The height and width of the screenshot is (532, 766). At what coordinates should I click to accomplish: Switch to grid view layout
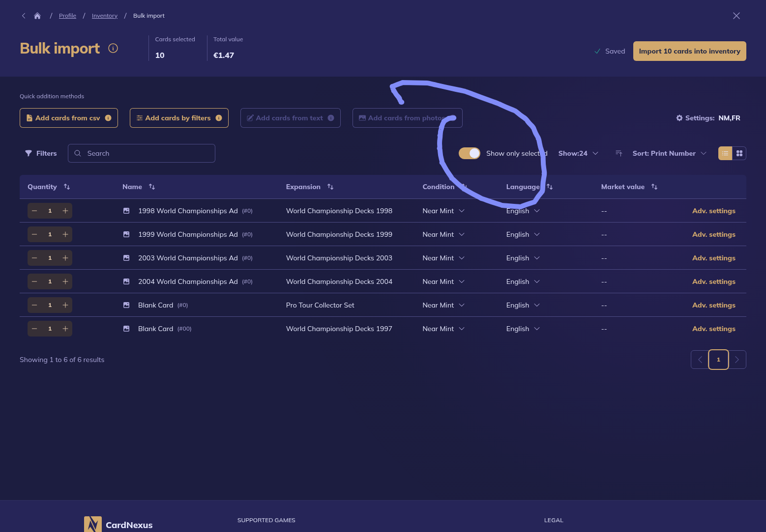[739, 153]
